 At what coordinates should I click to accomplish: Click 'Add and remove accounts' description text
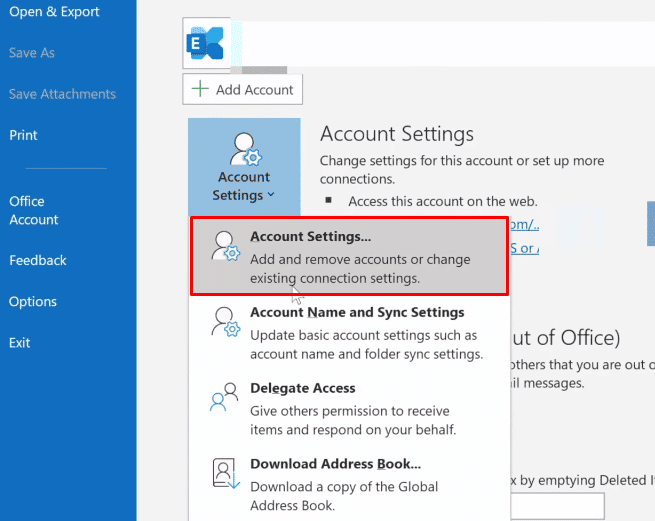point(360,269)
